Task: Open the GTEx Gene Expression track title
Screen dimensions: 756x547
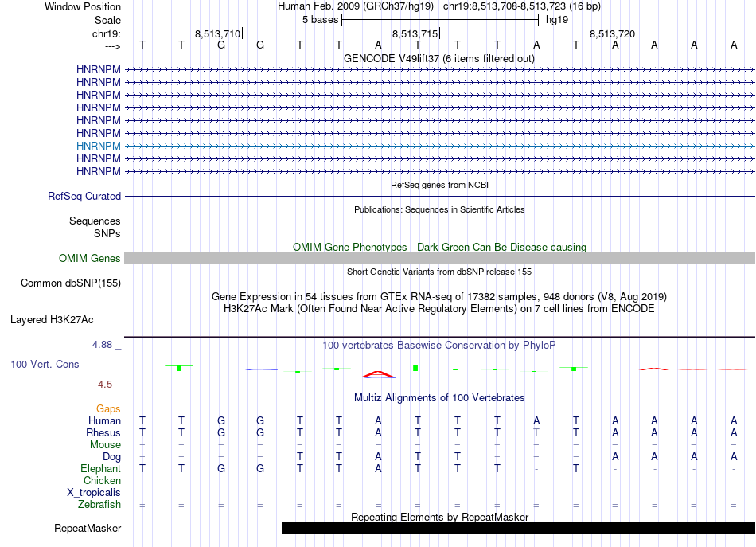Action: (x=439, y=296)
